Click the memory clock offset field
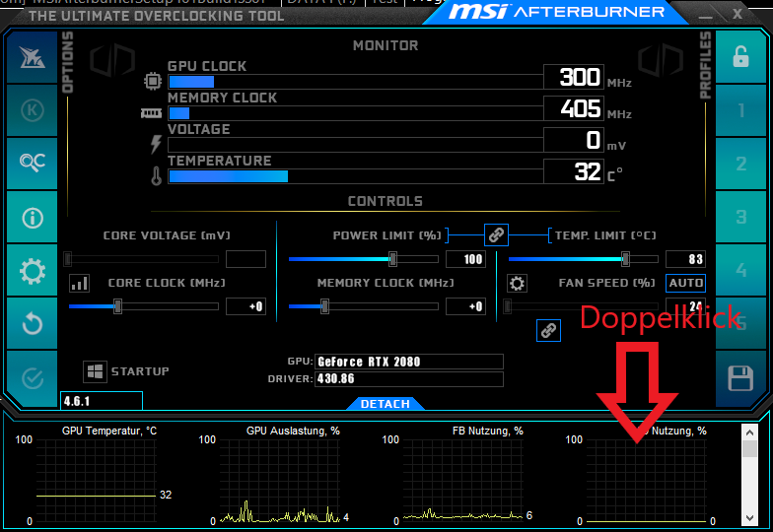 tap(465, 306)
